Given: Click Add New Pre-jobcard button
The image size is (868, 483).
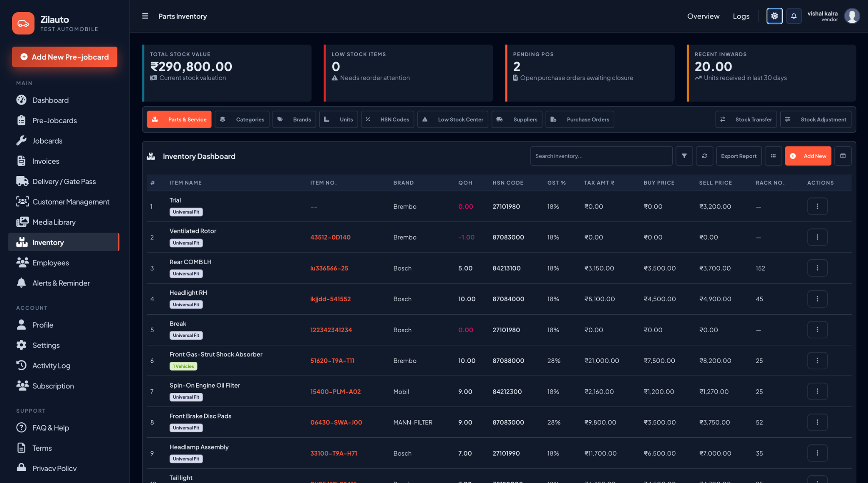Looking at the screenshot, I should (x=64, y=57).
